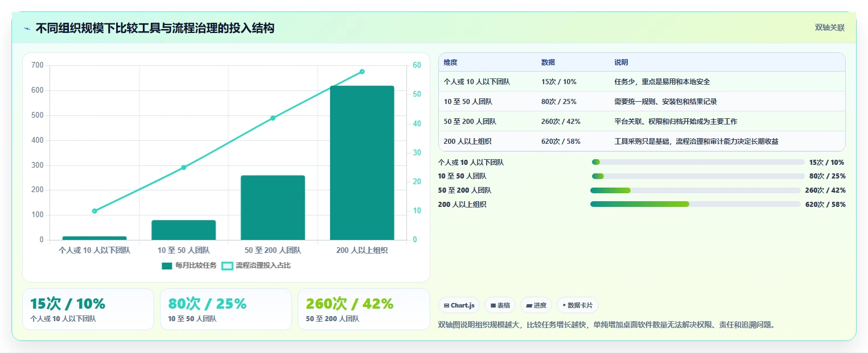Click the line point above 50 至 200 人团队
This screenshot has height=353, width=868.
pyautogui.click(x=273, y=118)
